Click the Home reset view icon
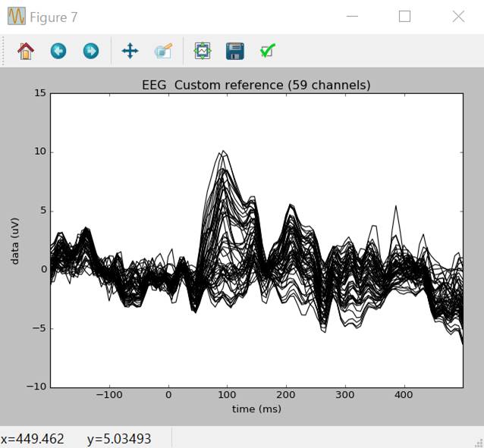Image resolution: width=484 pixels, height=448 pixels. 26,51
